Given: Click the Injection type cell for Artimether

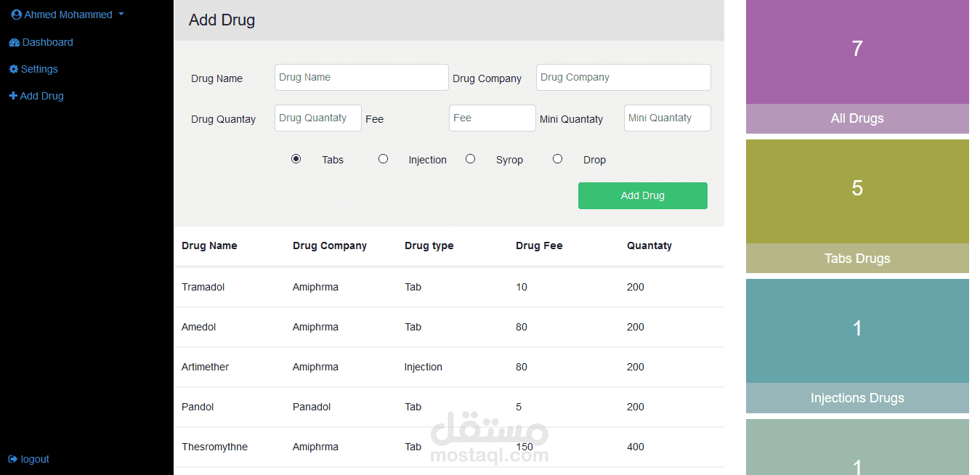Looking at the screenshot, I should (424, 367).
